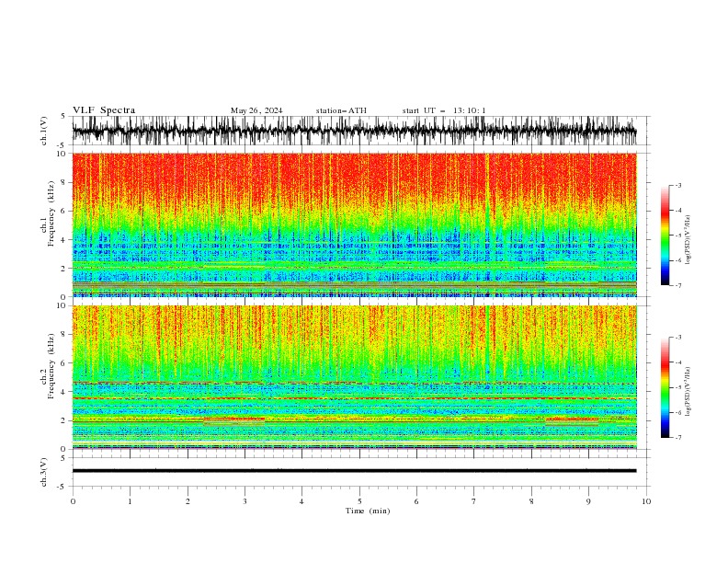The width and height of the screenshot is (728, 563).
Task: Click time axis tick label 8
Action: [531, 501]
